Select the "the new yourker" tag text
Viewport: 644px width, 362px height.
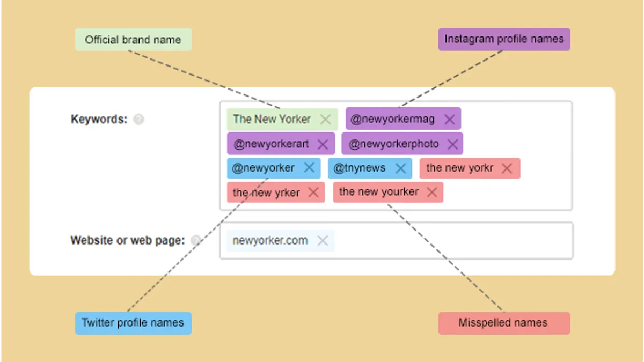[379, 191]
